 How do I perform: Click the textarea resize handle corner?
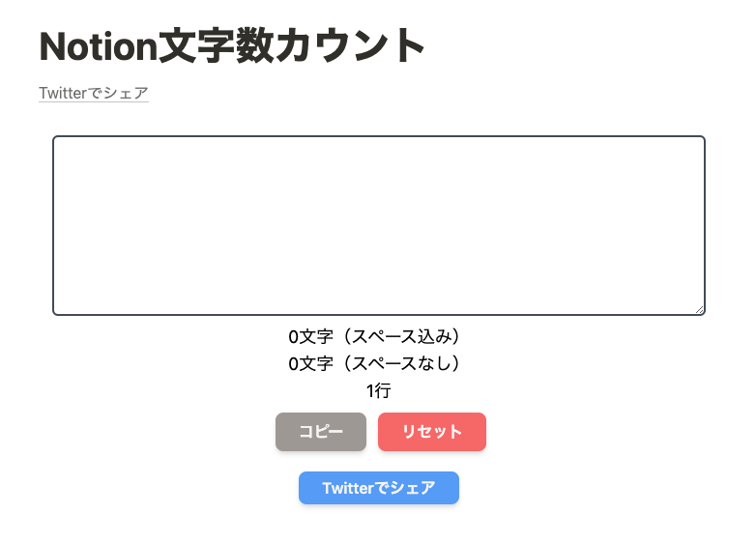pyautogui.click(x=700, y=310)
